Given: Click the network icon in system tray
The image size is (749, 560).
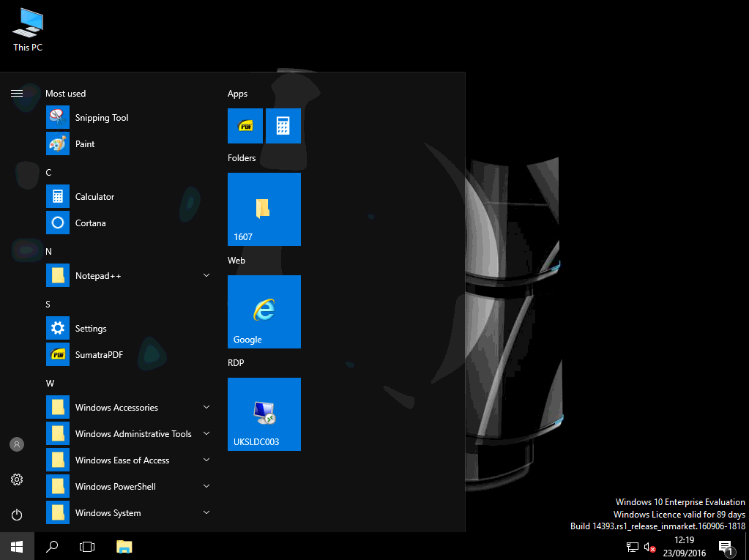Looking at the screenshot, I should tap(633, 547).
